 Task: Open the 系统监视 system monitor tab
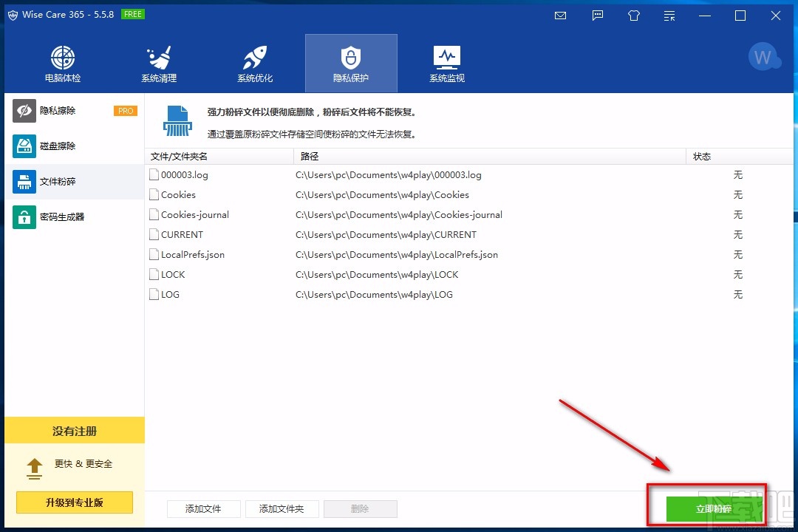[x=447, y=63]
